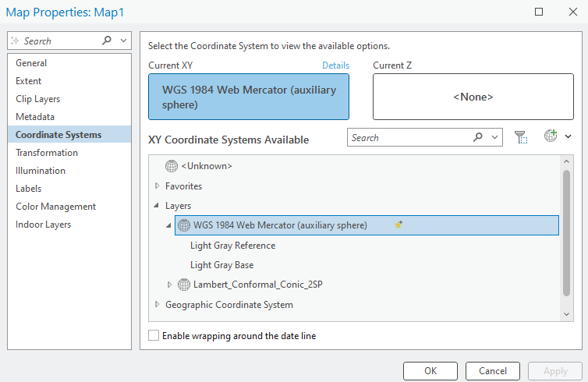Click the coordinate list scroll down arrow
Image resolution: width=588 pixels, height=382 pixels.
[567, 313]
